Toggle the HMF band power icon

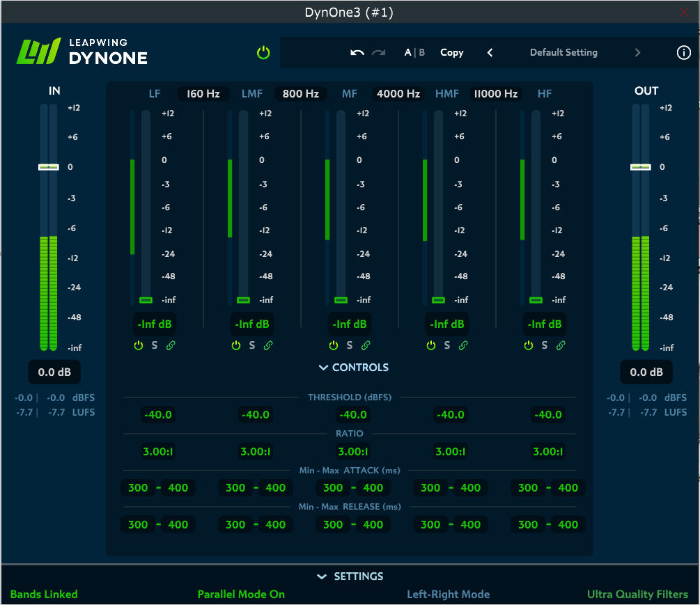click(x=431, y=345)
